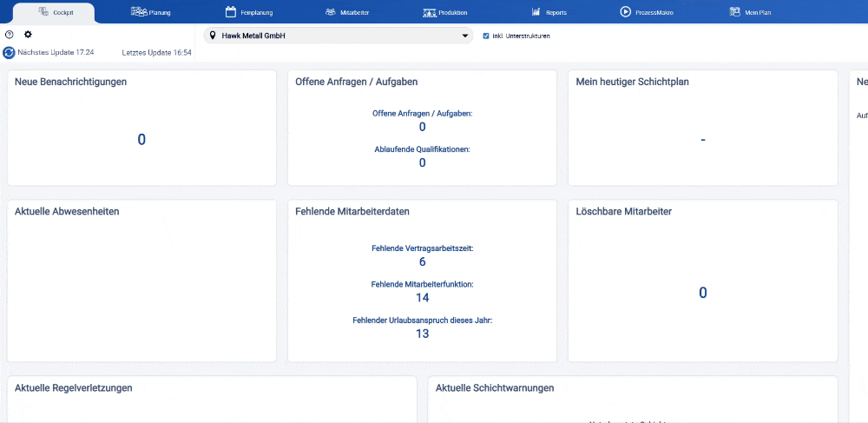Click the Mitarbeiter people icon
The width and height of the screenshot is (868, 423).
330,12
